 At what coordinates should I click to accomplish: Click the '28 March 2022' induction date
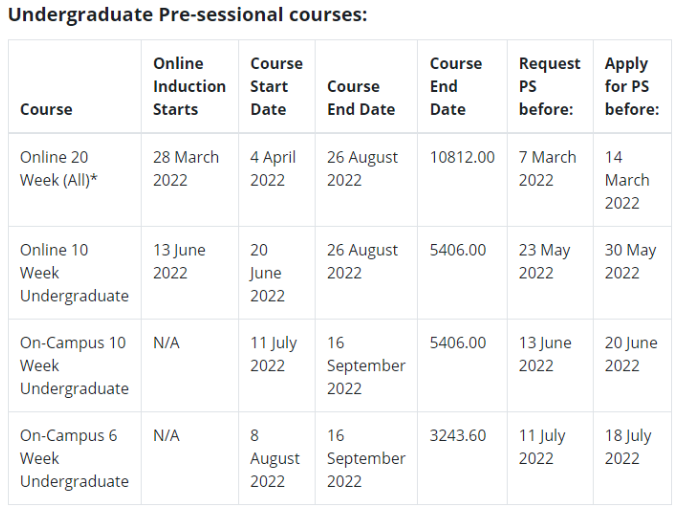[x=186, y=168]
